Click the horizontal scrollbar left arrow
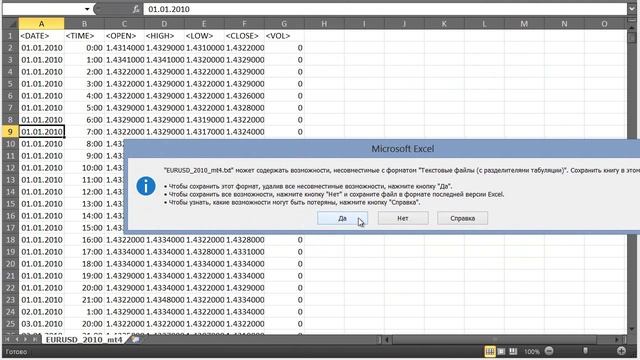Image resolution: width=640 pixels, height=360 pixels. coord(387,340)
